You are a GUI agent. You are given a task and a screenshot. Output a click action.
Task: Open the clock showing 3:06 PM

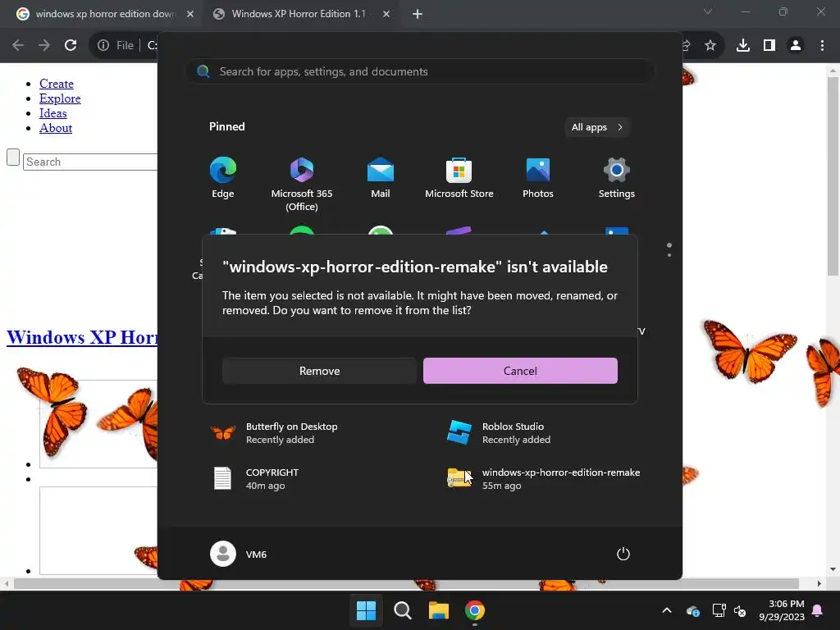(782, 610)
